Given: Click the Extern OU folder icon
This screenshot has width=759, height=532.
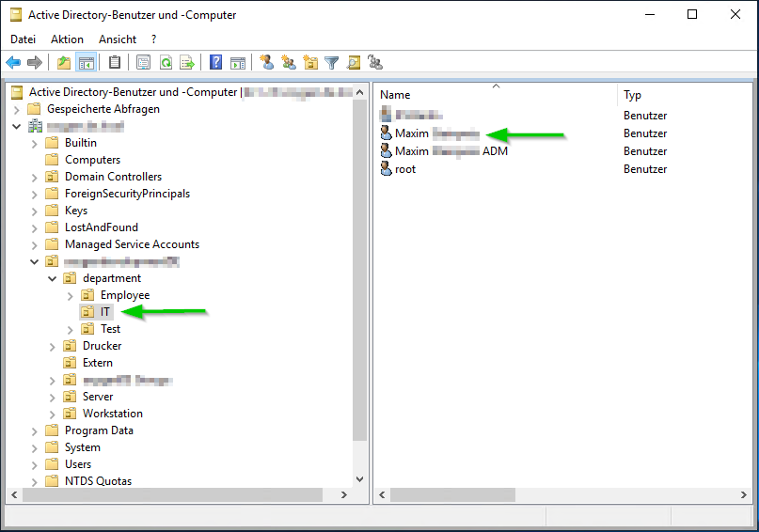Looking at the screenshot, I should point(70,363).
